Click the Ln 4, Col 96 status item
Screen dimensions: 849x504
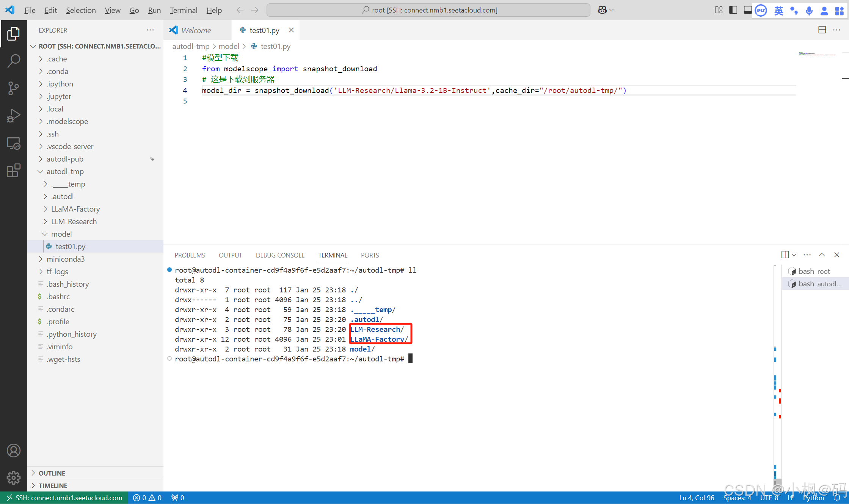[x=697, y=498]
